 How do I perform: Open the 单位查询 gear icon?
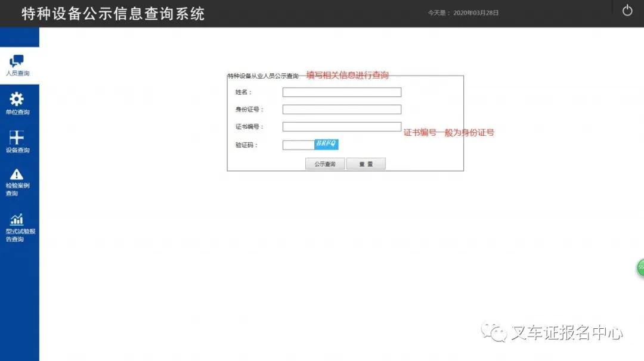click(x=17, y=99)
